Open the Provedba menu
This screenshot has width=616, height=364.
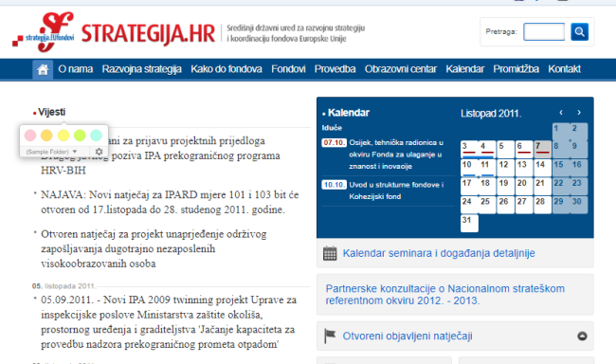click(x=335, y=69)
